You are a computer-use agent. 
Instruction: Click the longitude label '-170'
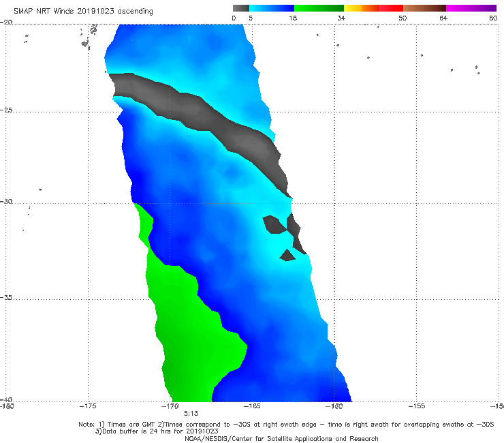click(170, 406)
